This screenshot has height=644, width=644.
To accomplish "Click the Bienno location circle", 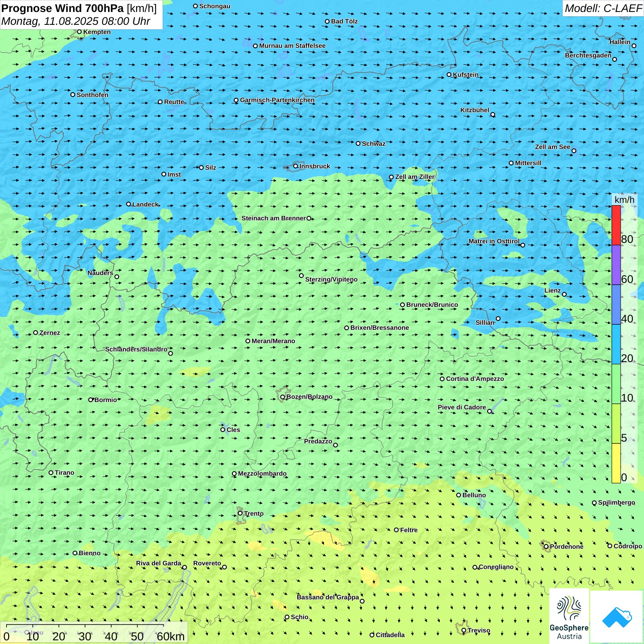I will [x=75, y=553].
